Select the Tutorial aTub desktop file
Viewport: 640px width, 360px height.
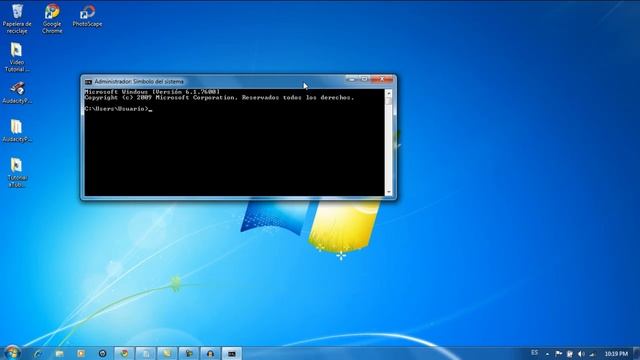pyautogui.click(x=17, y=172)
